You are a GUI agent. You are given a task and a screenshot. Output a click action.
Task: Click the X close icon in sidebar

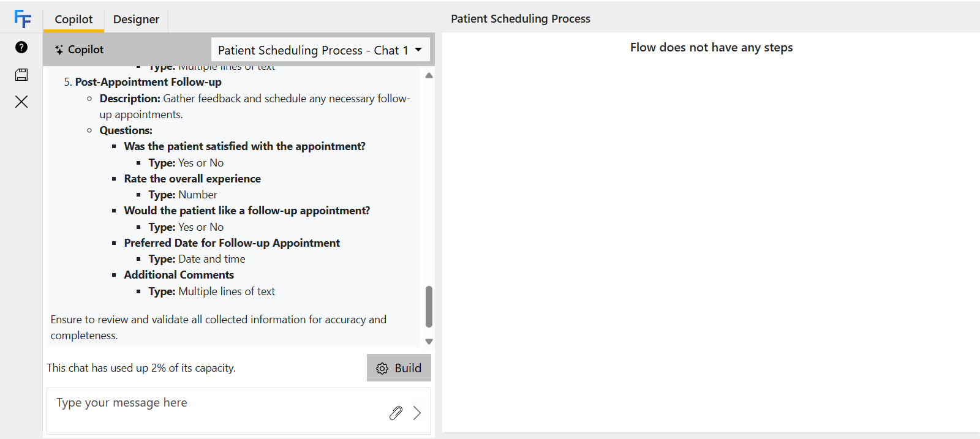tap(21, 102)
